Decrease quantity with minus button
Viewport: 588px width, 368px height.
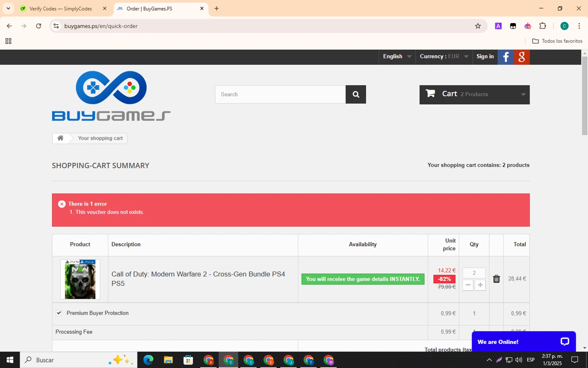468,285
